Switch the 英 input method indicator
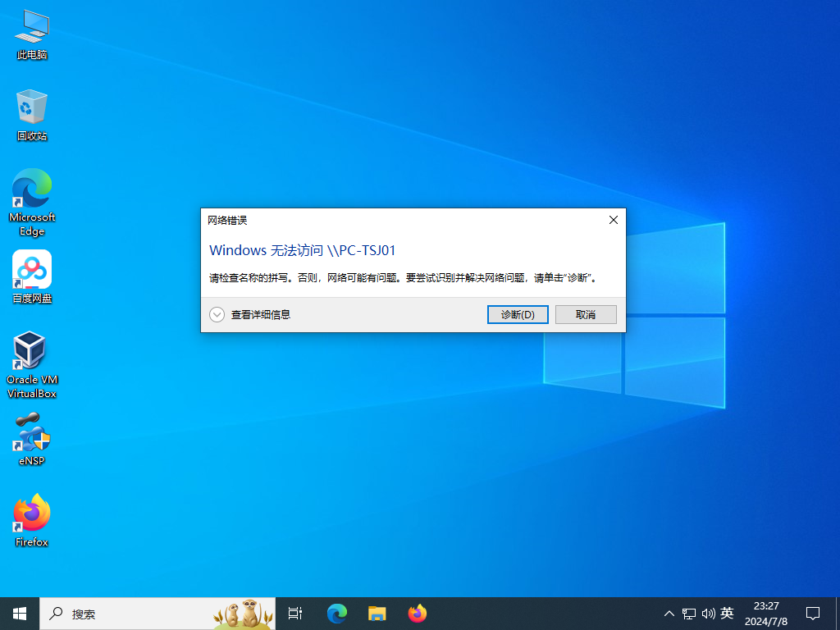 (x=727, y=613)
